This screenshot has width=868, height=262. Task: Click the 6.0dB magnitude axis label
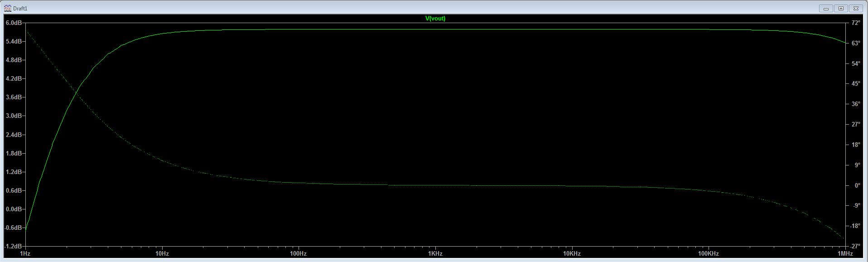(14, 23)
